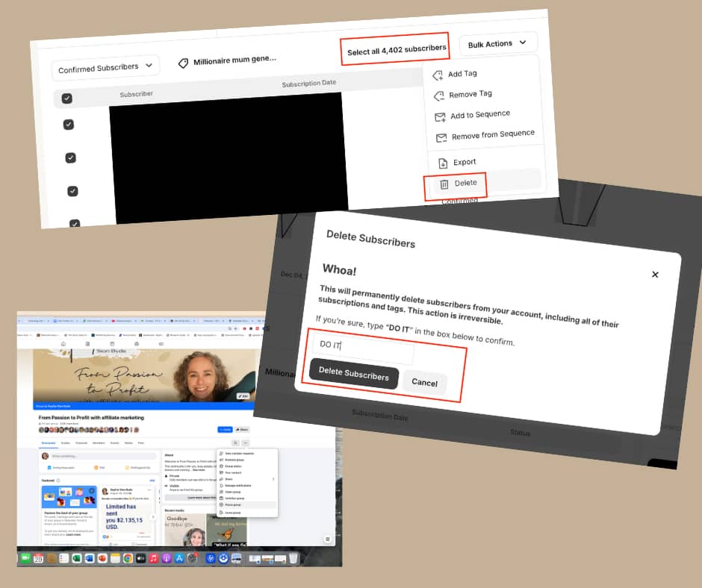The image size is (702, 588).
Task: Click the DO IT confirmation text field
Action: pos(364,348)
